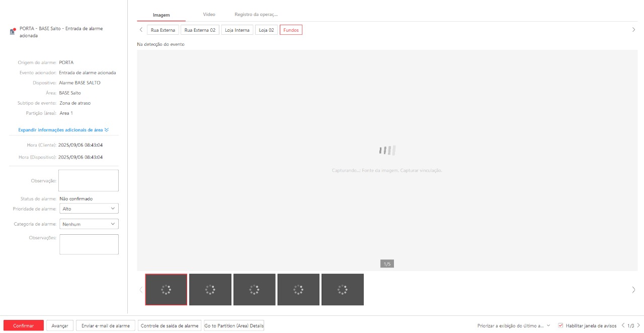This screenshot has height=333, width=644.
Task: Click the thumbnail strip left arrow
Action: (141, 290)
